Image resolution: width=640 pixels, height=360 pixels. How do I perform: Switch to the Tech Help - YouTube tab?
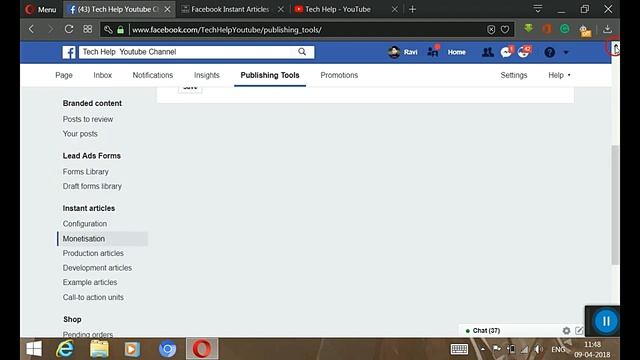coord(338,9)
